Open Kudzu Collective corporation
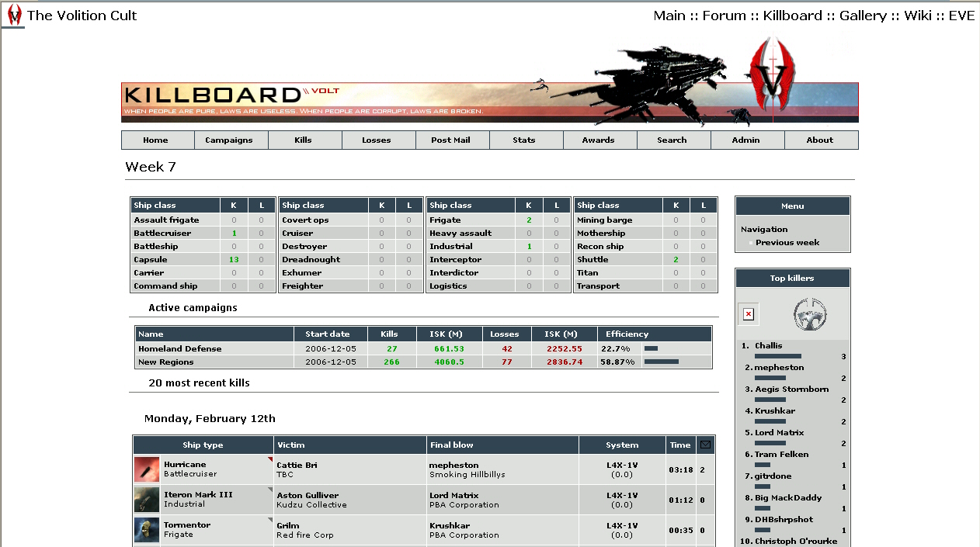 [x=311, y=504]
